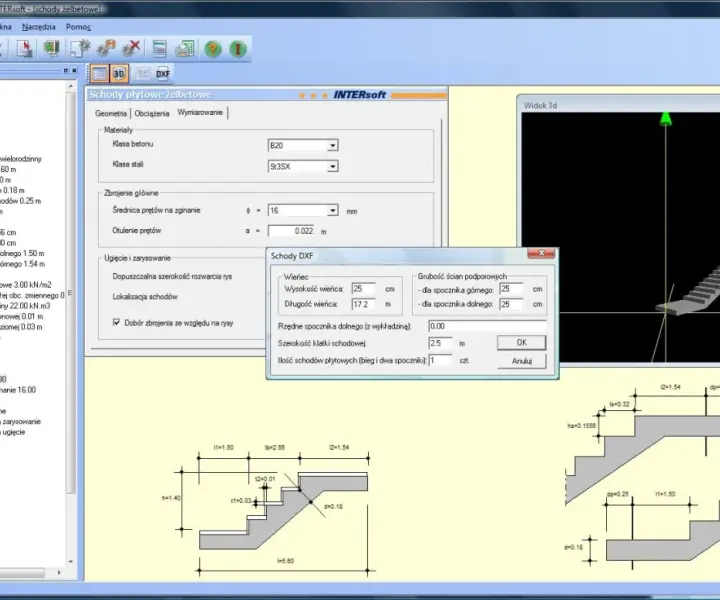The height and width of the screenshot is (600, 720).
Task: Click 'nanie 16.00' row in left panel
Action: coord(18,390)
